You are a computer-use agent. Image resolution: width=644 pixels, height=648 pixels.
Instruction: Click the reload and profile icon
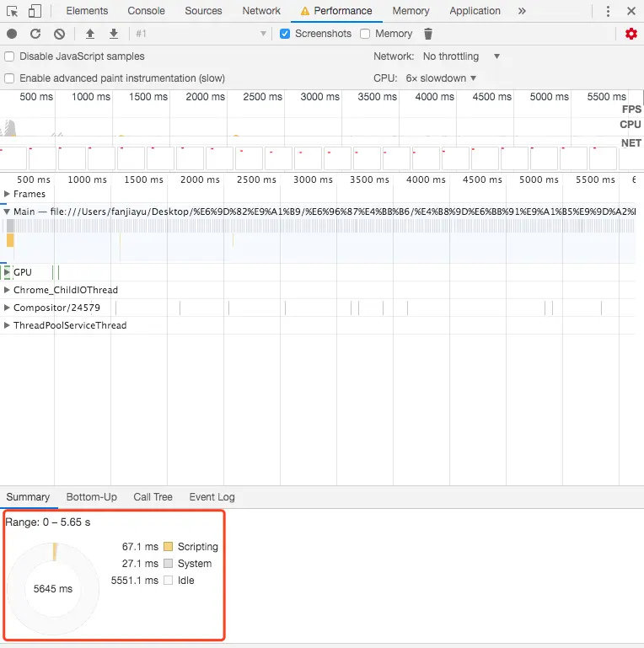[35, 34]
